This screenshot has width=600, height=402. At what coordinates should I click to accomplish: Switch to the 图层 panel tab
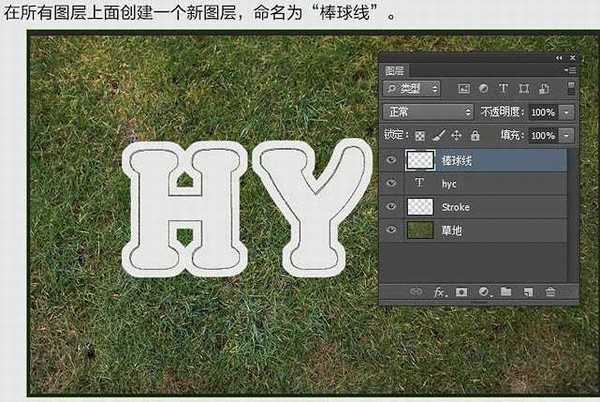point(395,70)
